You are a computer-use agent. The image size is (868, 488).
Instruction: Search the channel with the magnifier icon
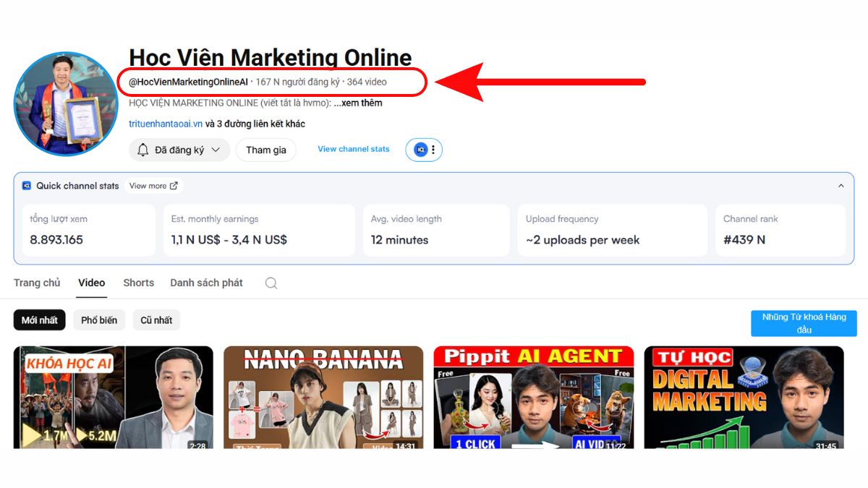(271, 283)
